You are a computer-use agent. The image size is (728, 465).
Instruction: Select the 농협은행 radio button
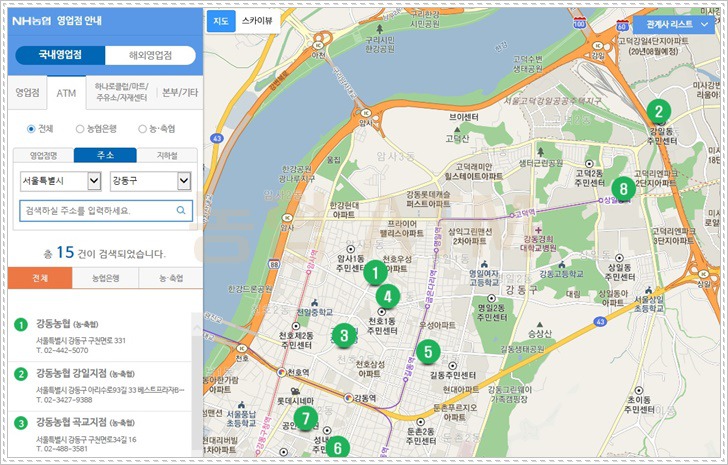coord(80,129)
